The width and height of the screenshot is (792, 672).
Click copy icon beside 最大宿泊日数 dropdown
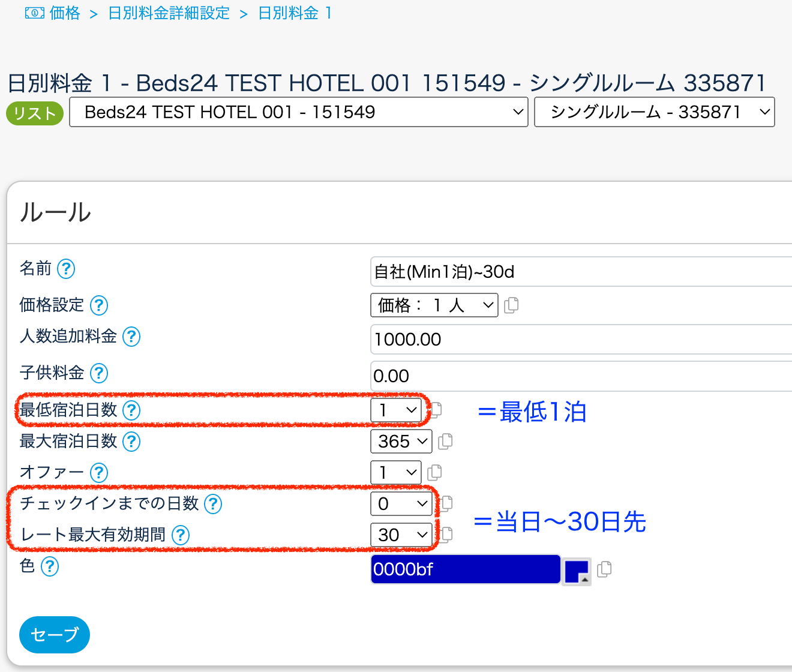(x=445, y=442)
